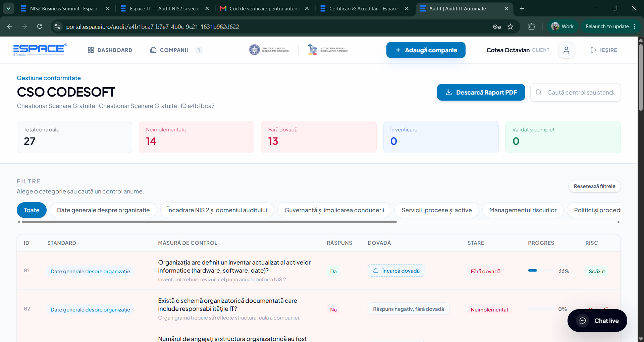Select the În verificare card

[441, 137]
